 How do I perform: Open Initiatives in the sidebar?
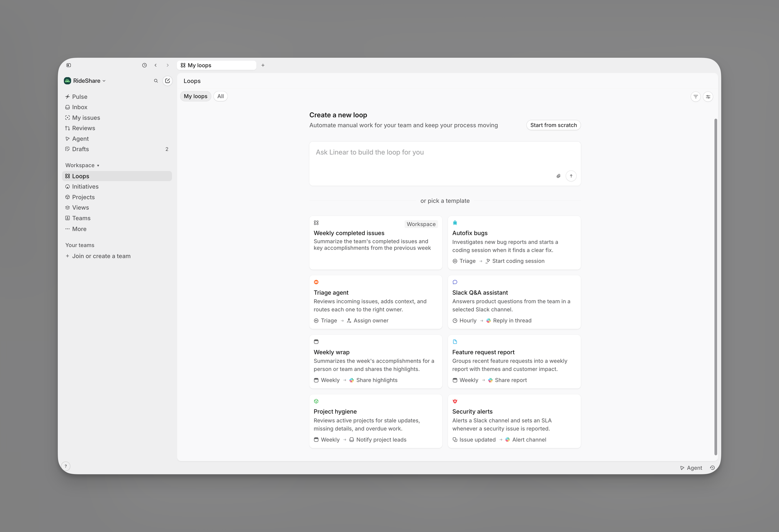[x=117, y=186]
